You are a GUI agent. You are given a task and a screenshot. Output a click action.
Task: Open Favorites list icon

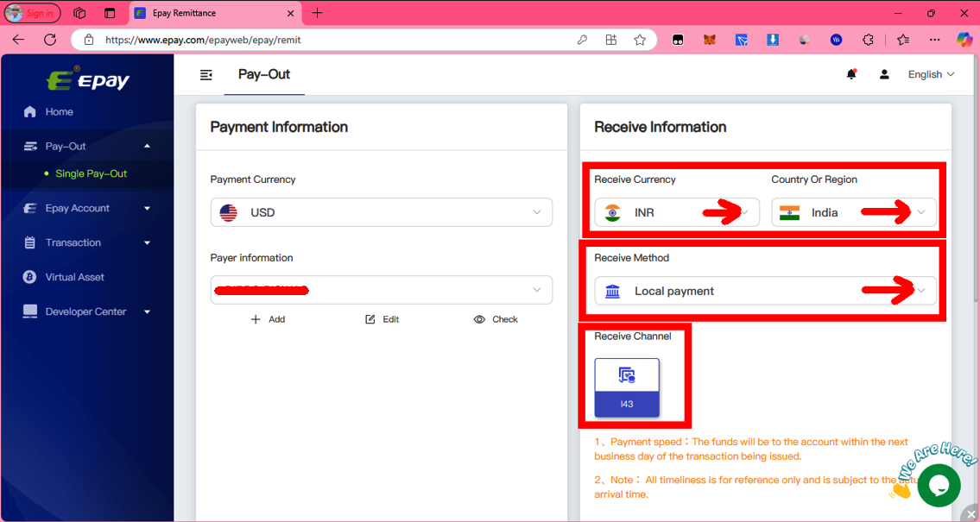pyautogui.click(x=903, y=40)
